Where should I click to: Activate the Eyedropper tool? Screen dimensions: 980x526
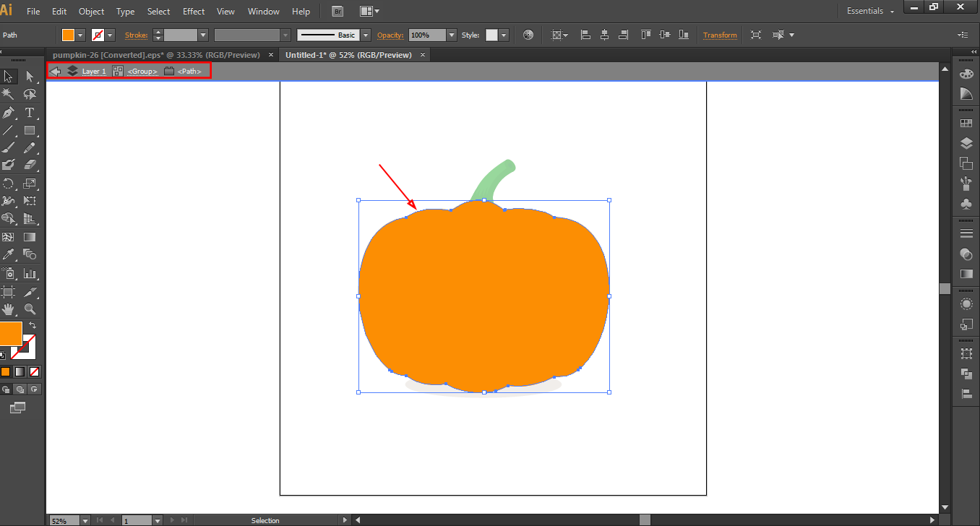click(x=9, y=254)
